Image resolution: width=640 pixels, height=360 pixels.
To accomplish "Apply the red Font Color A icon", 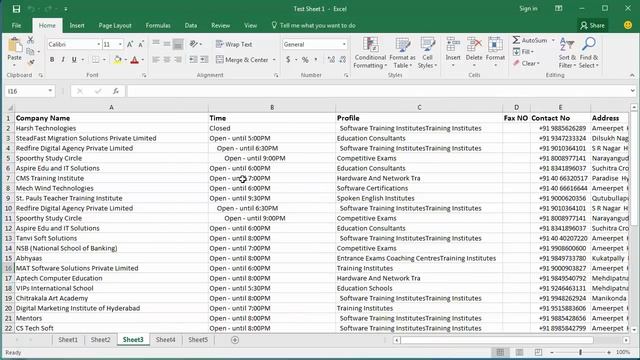I will 134,60.
